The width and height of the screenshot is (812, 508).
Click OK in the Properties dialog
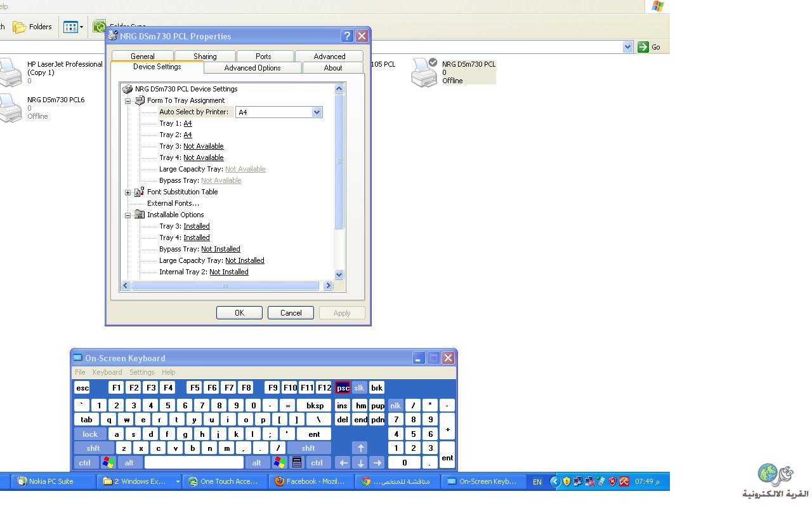pos(239,312)
